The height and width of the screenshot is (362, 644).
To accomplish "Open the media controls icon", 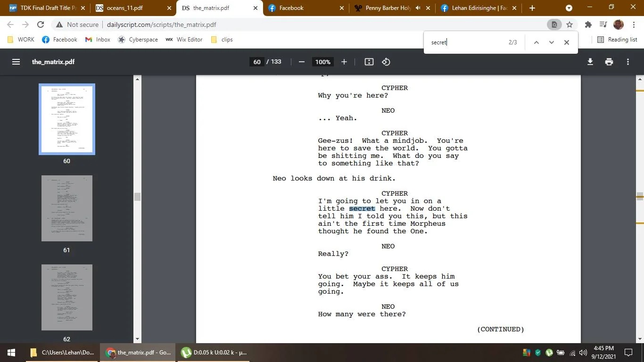I will pos(603,25).
